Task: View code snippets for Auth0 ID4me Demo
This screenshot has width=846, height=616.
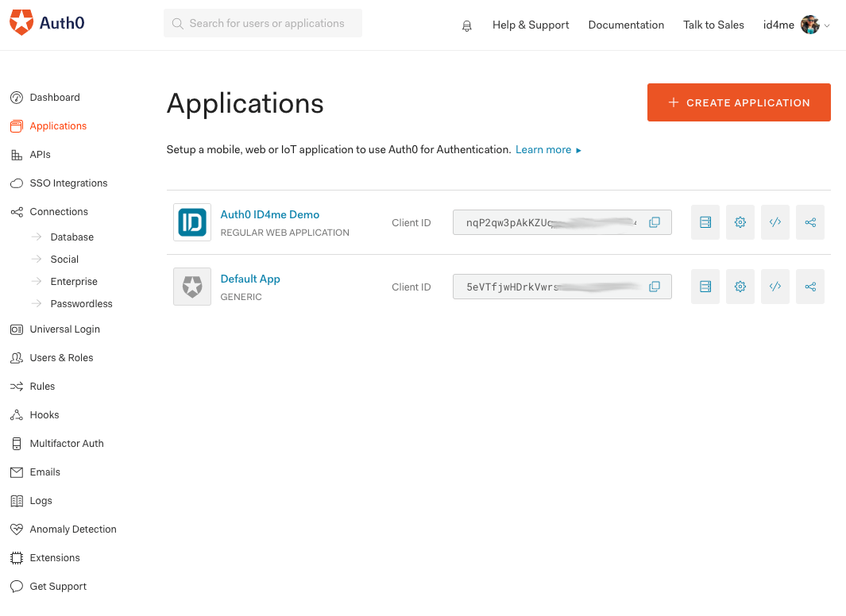Action: tap(775, 222)
